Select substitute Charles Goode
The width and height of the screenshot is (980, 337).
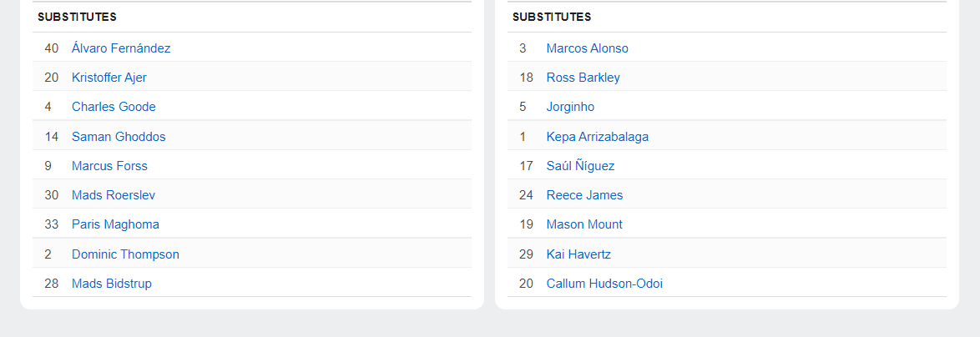coord(114,107)
